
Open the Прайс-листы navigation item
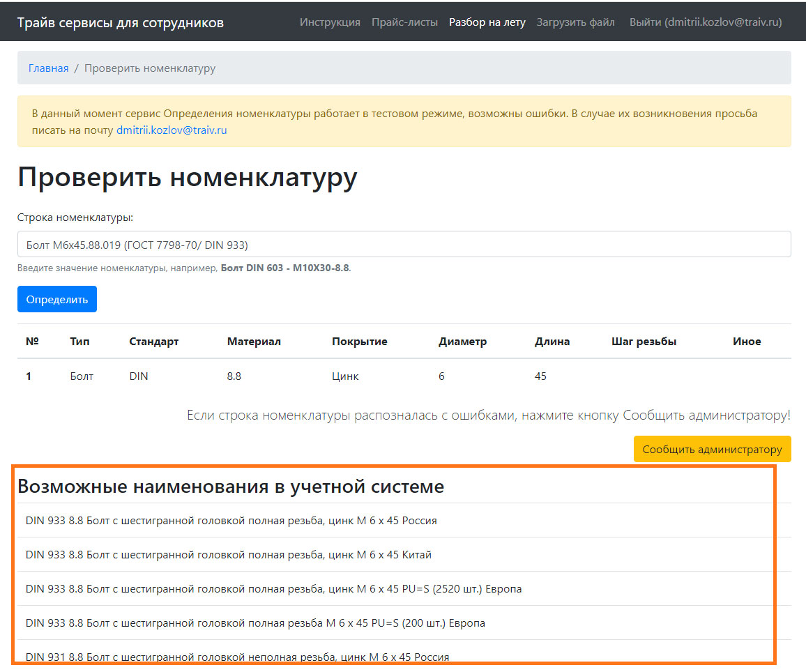(x=404, y=22)
